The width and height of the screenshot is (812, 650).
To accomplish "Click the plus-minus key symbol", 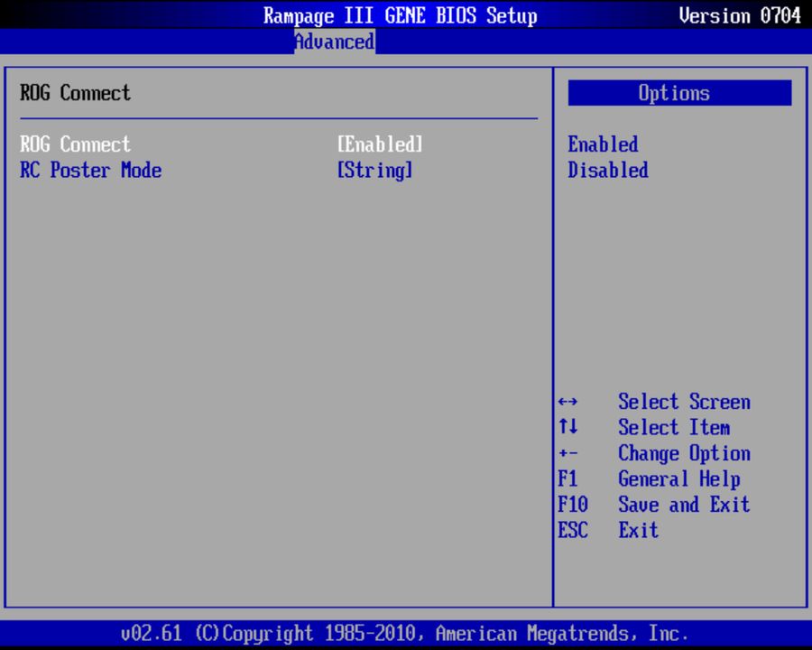I will click(568, 453).
